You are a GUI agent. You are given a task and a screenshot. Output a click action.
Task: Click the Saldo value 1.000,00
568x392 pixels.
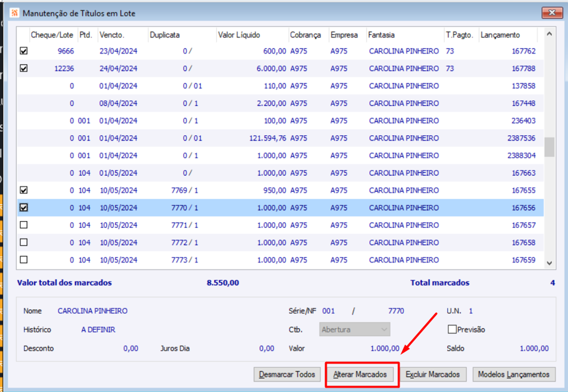pyautogui.click(x=534, y=348)
